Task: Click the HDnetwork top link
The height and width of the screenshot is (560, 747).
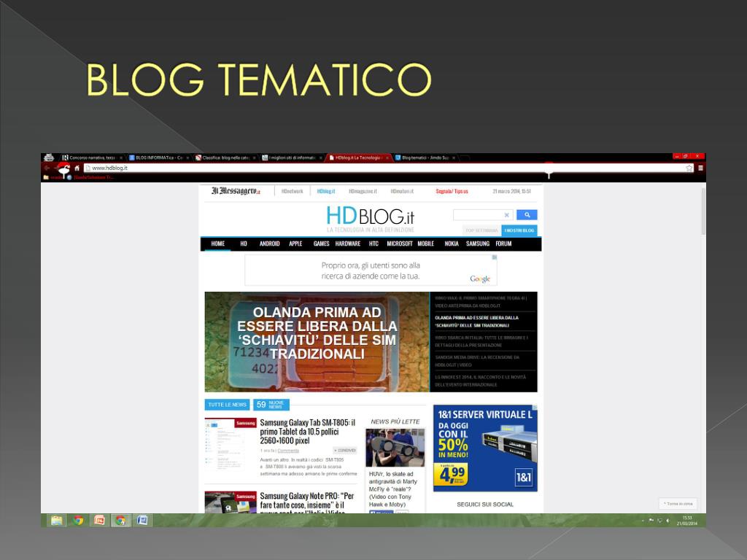Action: [292, 192]
